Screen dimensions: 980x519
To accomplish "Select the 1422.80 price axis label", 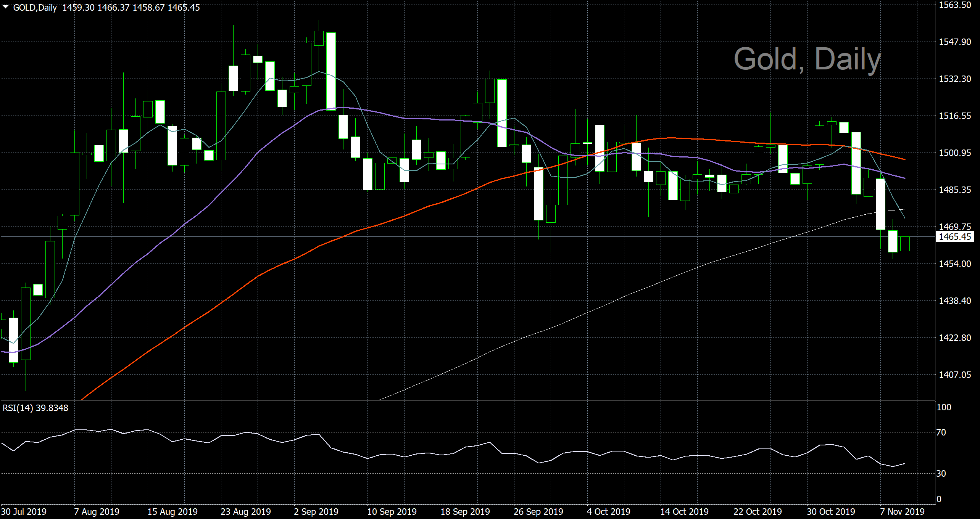I will click(x=955, y=338).
